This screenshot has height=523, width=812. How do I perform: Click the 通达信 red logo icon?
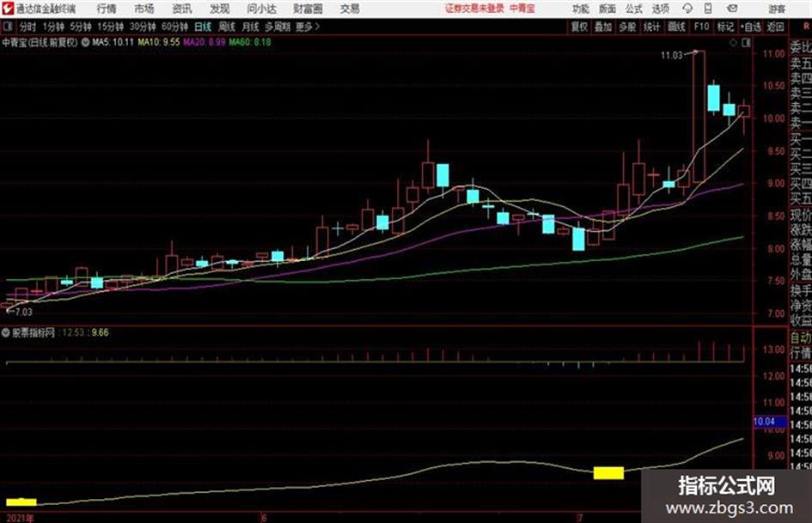[7, 9]
